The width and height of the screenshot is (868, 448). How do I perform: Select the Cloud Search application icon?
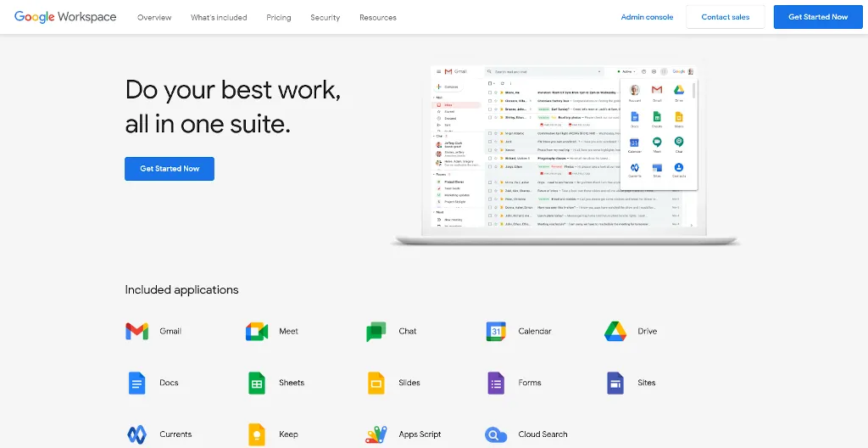(496, 434)
